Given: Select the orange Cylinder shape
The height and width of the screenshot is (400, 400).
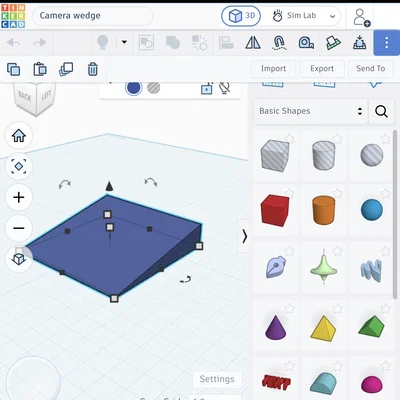Looking at the screenshot, I should point(323,210).
